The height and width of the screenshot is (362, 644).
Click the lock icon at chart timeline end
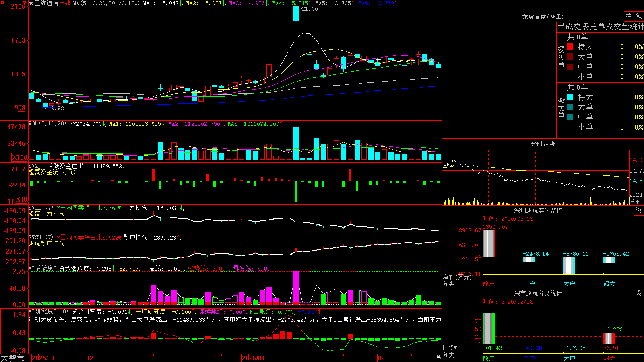click(439, 357)
